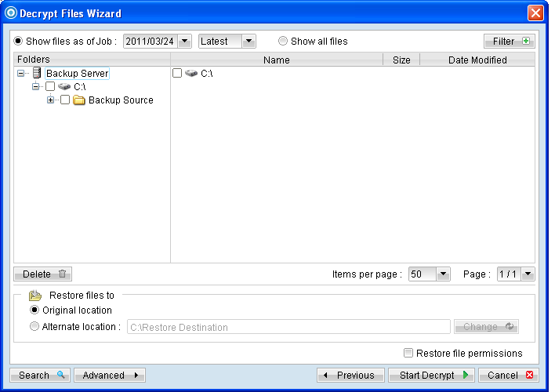Click the alternate location path field
555x392 pixels.
click(288, 327)
